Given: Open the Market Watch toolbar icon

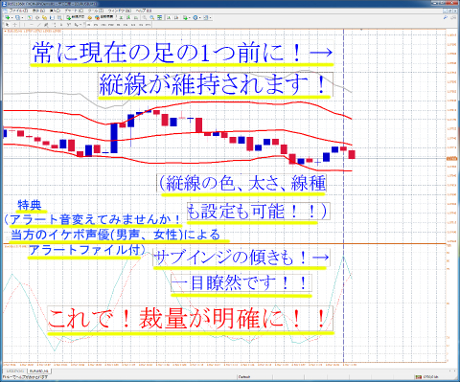Looking at the screenshot, I should (x=30, y=17).
